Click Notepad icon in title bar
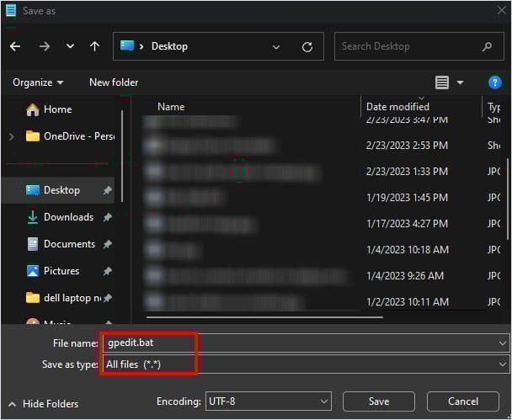 [11, 11]
